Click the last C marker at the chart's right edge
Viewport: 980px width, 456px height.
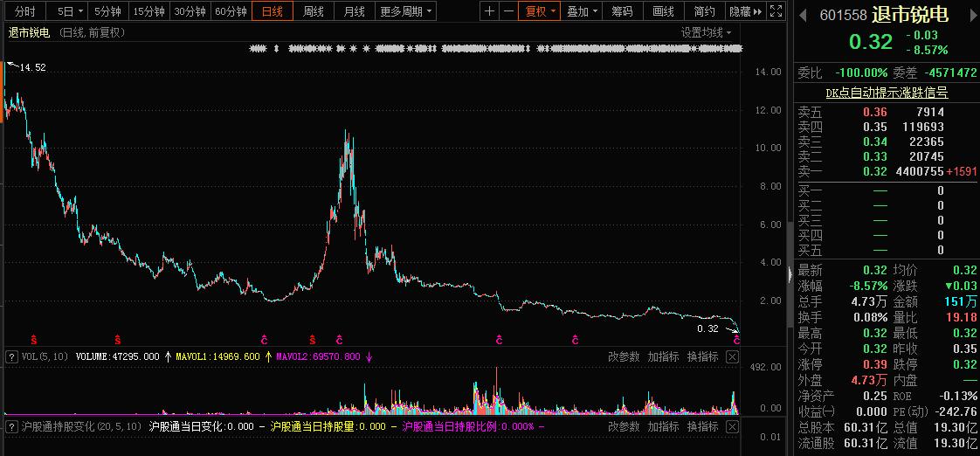(x=737, y=340)
